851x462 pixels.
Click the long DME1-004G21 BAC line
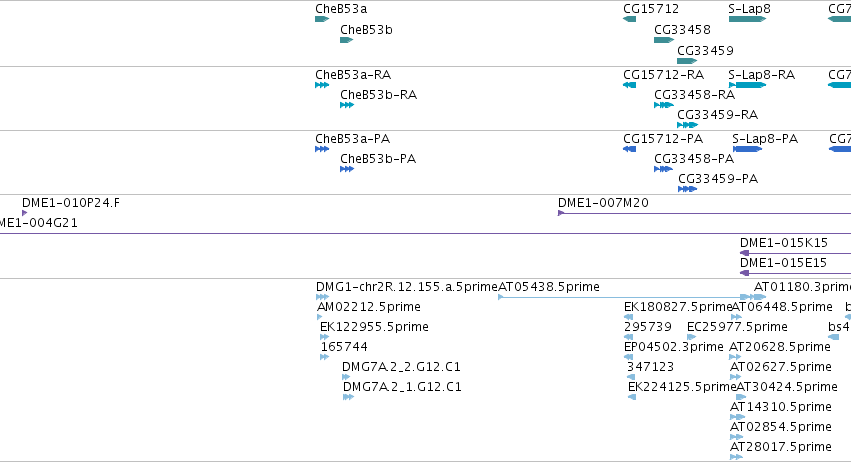[426, 233]
